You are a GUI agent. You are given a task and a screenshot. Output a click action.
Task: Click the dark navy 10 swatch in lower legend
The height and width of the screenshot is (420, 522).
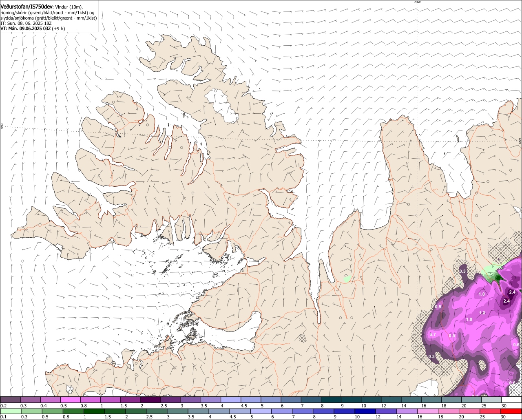(364, 411)
